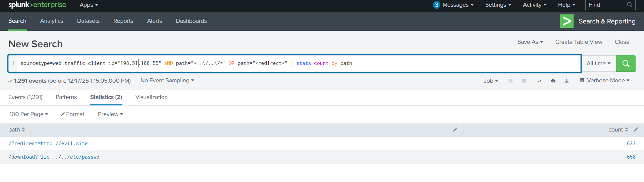Open the Verbose Mode dropdown
Screen dimensions: 644x182
click(x=605, y=81)
